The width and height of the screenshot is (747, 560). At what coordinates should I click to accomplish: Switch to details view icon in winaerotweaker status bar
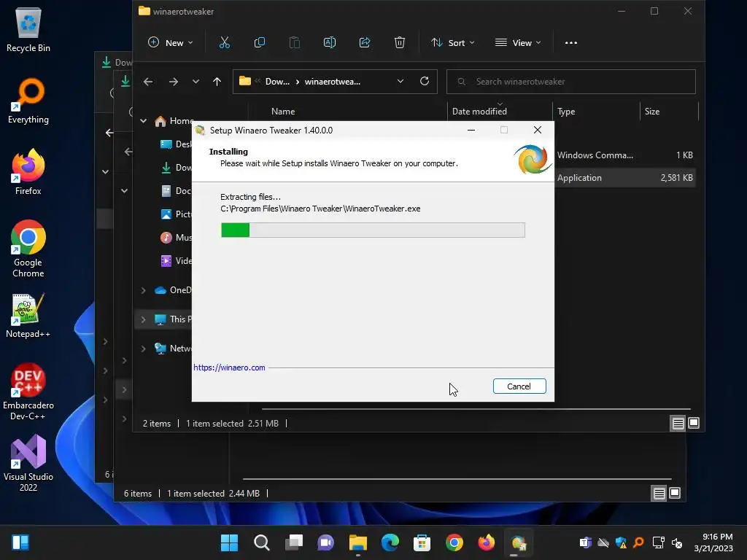678,423
